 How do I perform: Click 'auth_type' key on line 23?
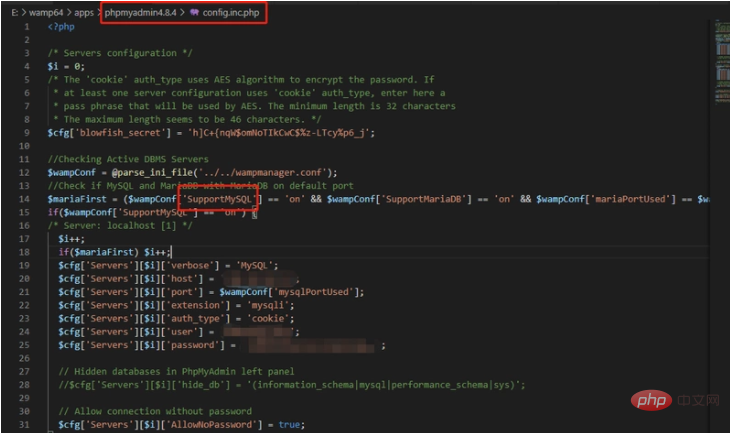pos(196,318)
